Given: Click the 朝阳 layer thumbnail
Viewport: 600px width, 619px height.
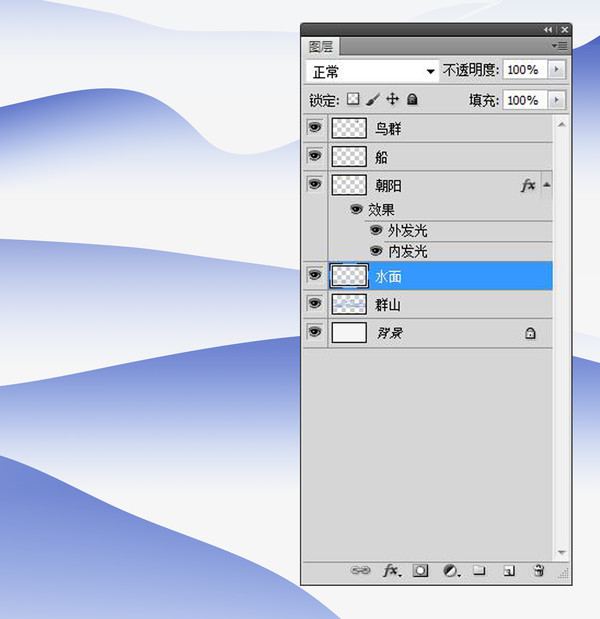Looking at the screenshot, I should coord(349,185).
